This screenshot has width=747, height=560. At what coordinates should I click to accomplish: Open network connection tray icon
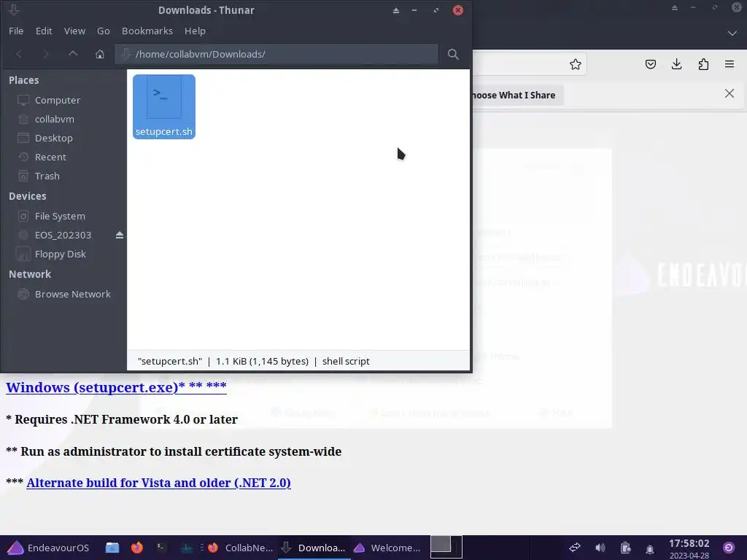575,548
